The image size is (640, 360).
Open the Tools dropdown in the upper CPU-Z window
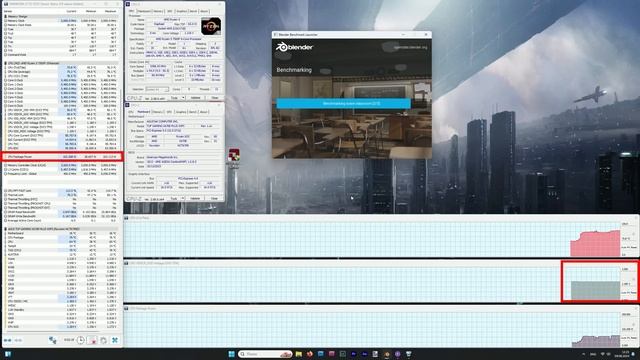177,98
